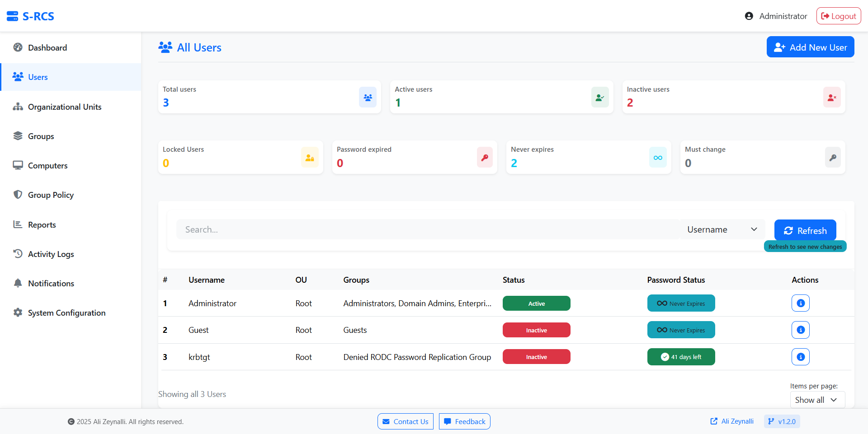Focus the Search input field
This screenshot has width=868, height=434.
(428, 229)
